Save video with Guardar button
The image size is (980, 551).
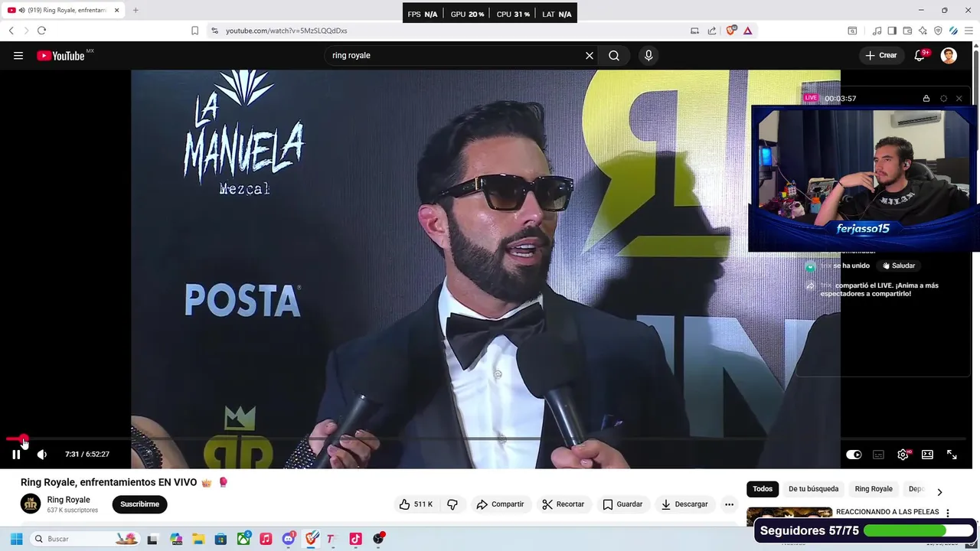[x=622, y=504]
